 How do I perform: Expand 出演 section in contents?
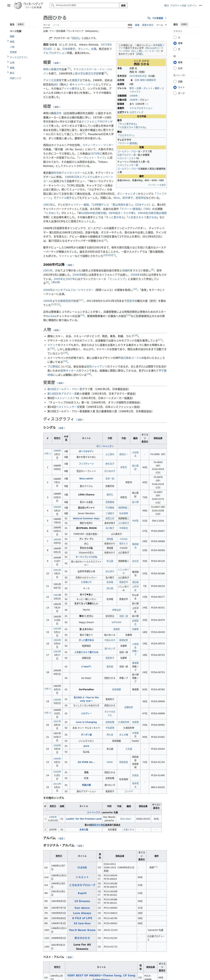(x=8, y=62)
